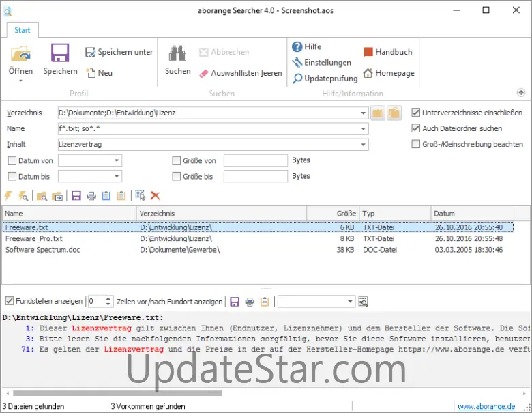Click the lightning bolt with magnifier icon
The image size is (532, 413).
tap(23, 196)
